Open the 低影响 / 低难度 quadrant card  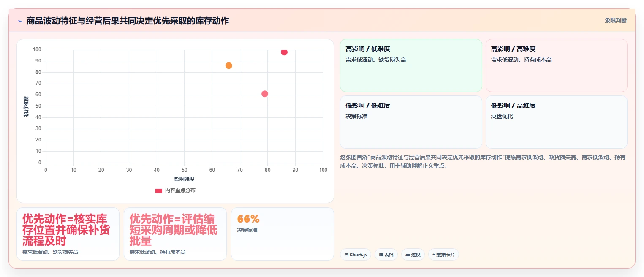click(411, 122)
